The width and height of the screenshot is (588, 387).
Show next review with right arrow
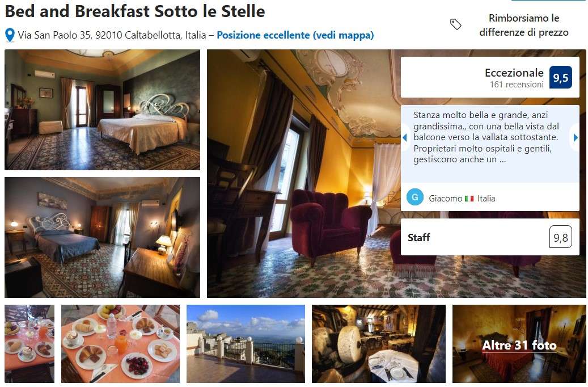coord(576,137)
